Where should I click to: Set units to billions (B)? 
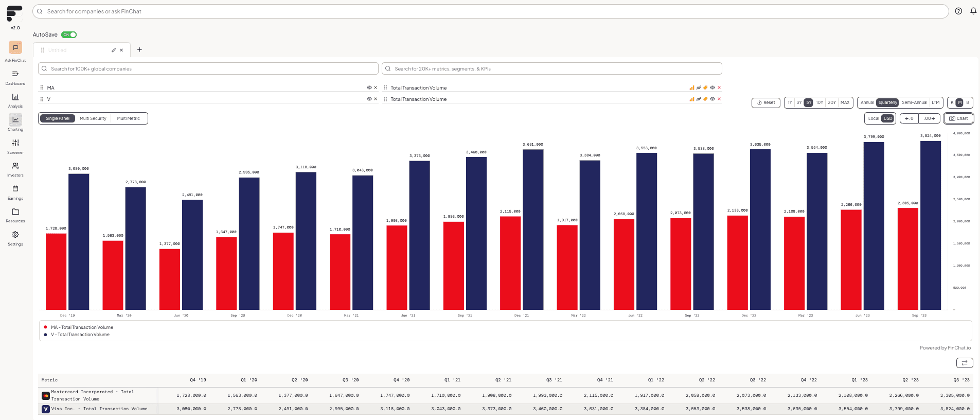click(x=968, y=102)
